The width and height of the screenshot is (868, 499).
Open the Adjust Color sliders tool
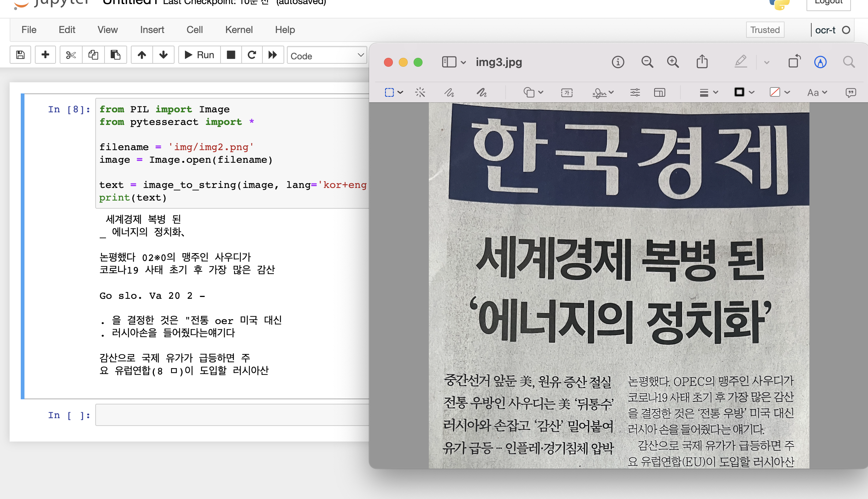coord(635,92)
